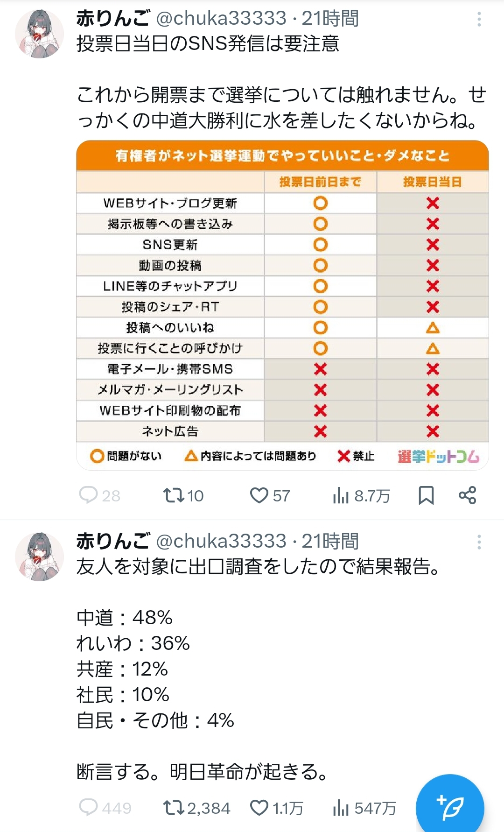Screen dimensions: 504x832
Task: Open 赤りんご profile from first tweet name
Action: point(113,19)
